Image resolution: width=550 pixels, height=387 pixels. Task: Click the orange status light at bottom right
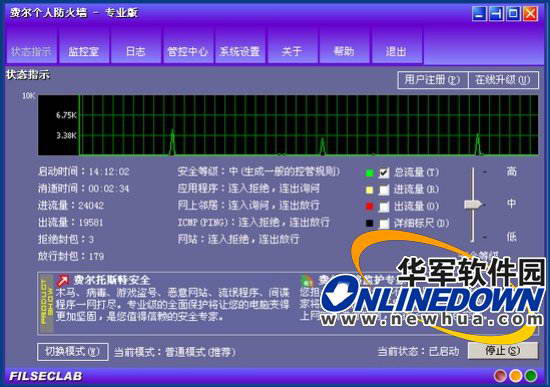515,376
